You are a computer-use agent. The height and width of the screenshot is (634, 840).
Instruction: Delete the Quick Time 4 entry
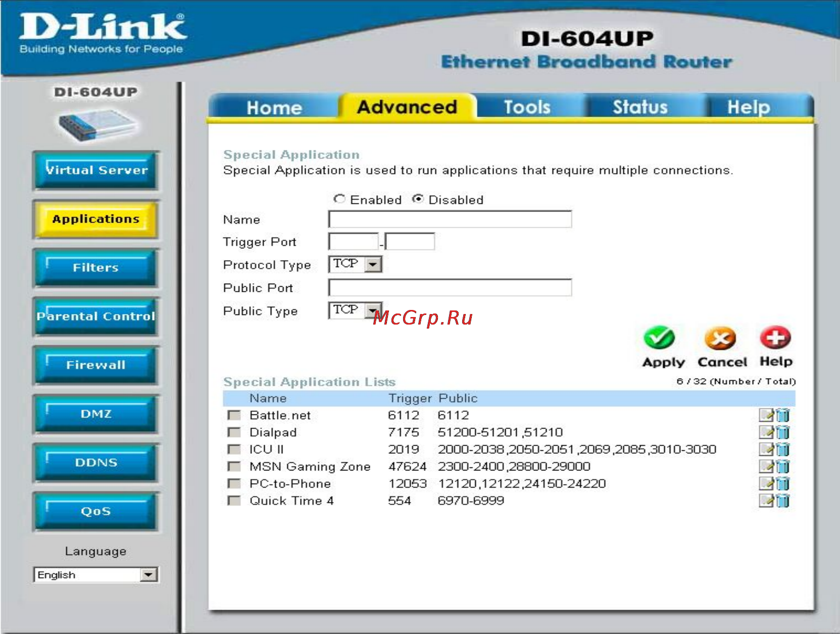(x=783, y=501)
